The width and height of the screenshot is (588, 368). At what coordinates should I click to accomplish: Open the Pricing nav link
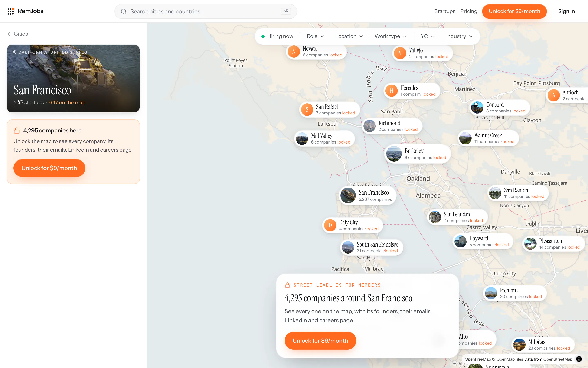point(469,11)
